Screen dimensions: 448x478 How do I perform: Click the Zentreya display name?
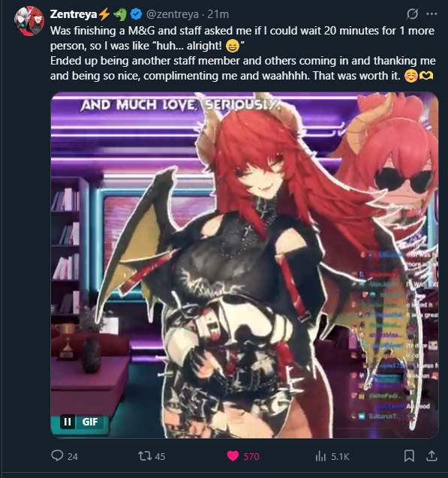click(x=73, y=14)
